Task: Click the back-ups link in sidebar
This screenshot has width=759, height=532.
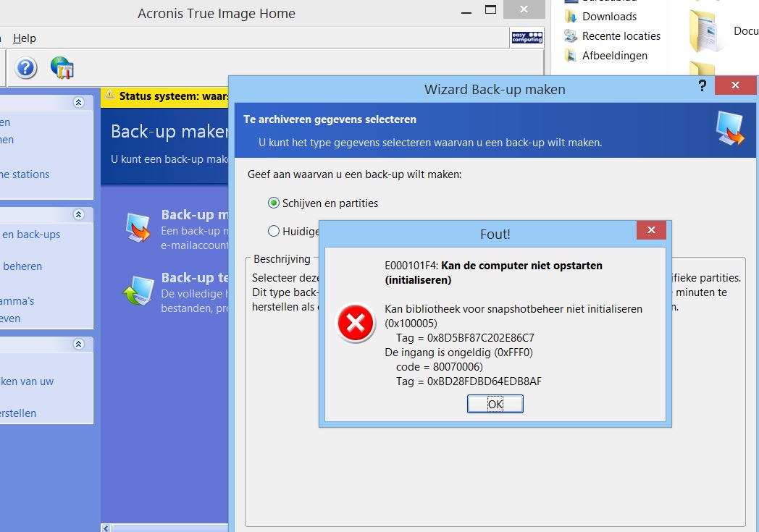Action: coord(31,235)
